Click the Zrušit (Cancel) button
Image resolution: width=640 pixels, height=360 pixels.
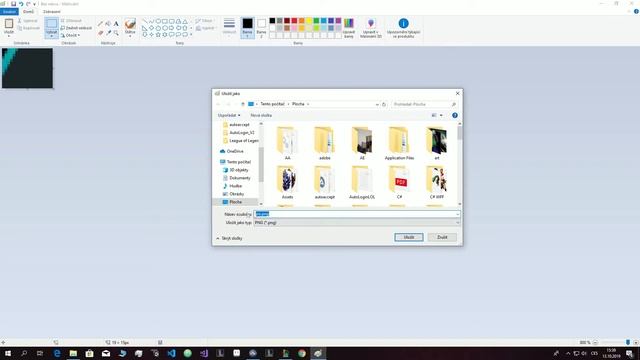pos(442,237)
